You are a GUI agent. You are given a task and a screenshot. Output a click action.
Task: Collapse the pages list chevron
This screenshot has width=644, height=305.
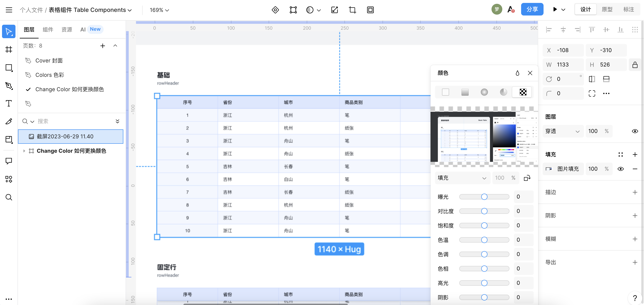pyautogui.click(x=115, y=46)
